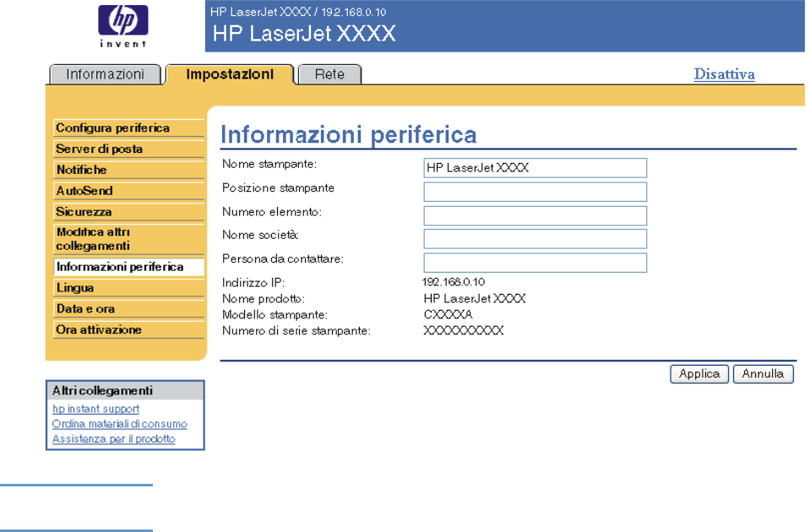The image size is (810, 532).
Task: Click the Nome prodotto value HP LaserJet XXXX
Action: pos(475,299)
